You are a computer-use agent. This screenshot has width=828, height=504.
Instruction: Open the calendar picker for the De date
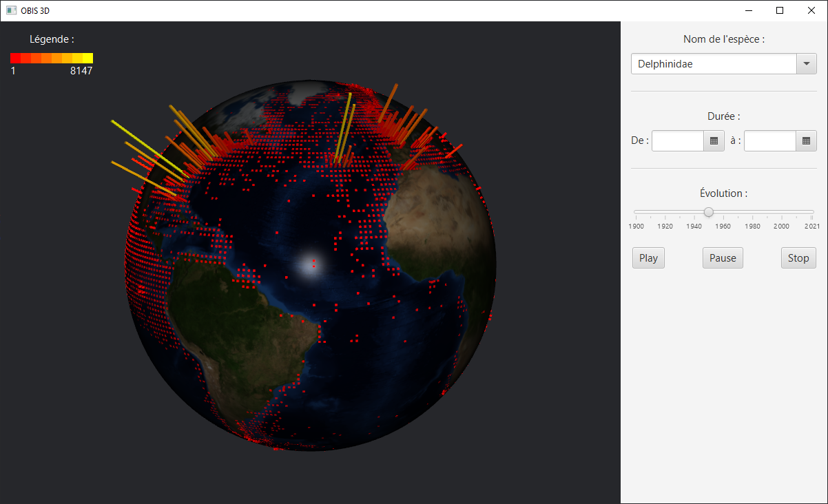[x=714, y=141]
